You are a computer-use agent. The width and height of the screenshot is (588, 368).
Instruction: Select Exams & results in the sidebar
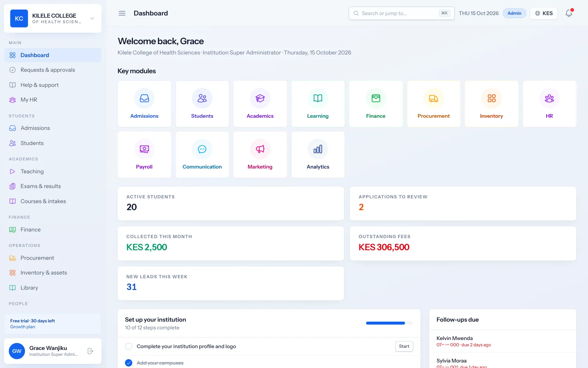tap(53, 186)
